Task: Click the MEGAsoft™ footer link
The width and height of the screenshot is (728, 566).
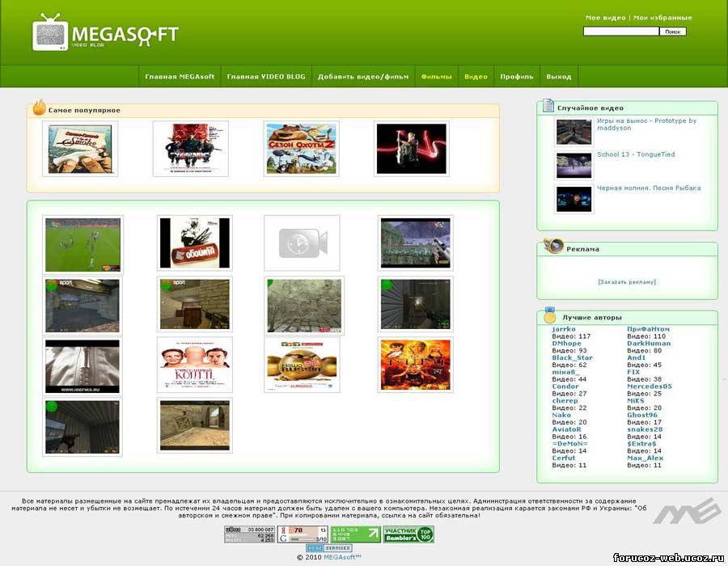Action: tap(342, 557)
